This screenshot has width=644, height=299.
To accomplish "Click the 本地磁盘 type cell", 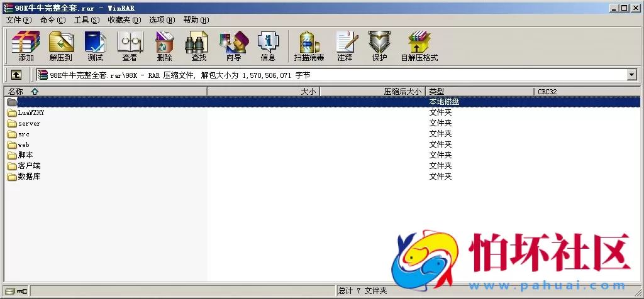I will (x=445, y=102).
